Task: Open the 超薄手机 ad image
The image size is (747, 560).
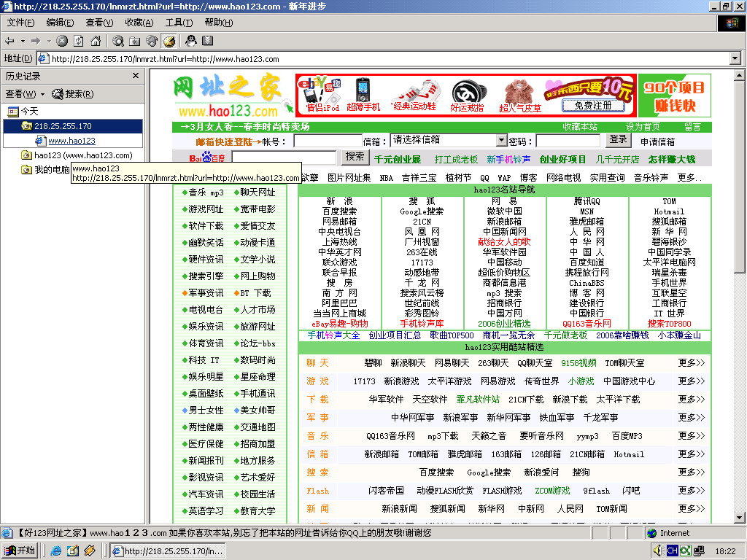Action: pos(363,95)
